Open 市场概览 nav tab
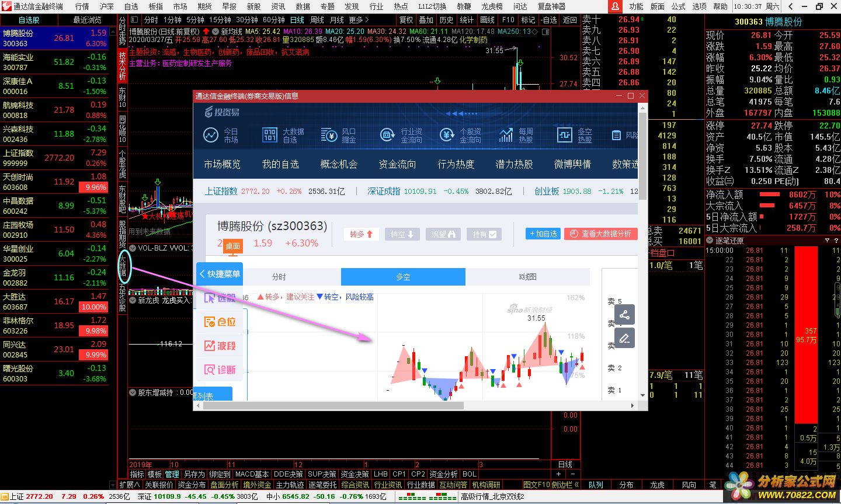Image resolution: width=841 pixels, height=504 pixels. tap(222, 164)
